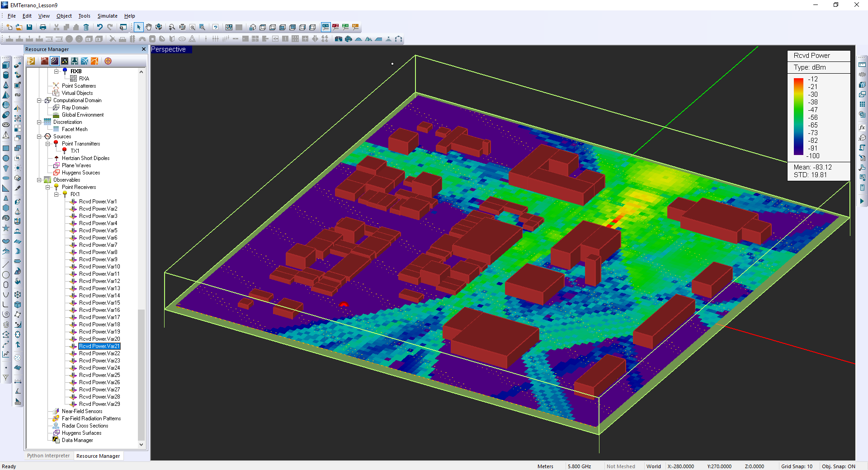Viewport: 868px width, 470px height.
Task: Select the Pan hand tool
Action: (x=149, y=27)
